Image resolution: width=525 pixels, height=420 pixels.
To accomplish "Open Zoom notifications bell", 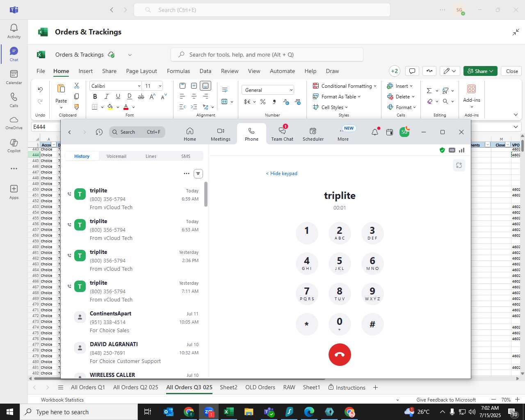I will point(375,132).
